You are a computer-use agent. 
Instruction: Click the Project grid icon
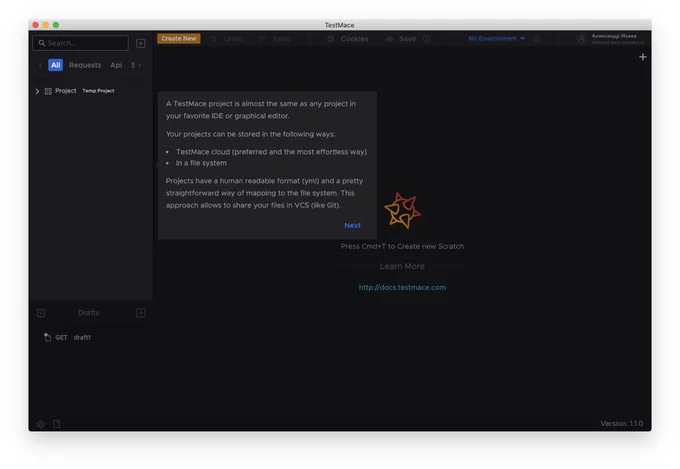48,91
